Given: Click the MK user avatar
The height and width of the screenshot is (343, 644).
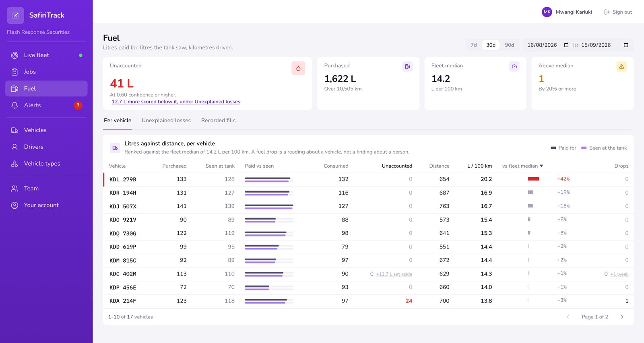Looking at the screenshot, I should click(x=547, y=12).
